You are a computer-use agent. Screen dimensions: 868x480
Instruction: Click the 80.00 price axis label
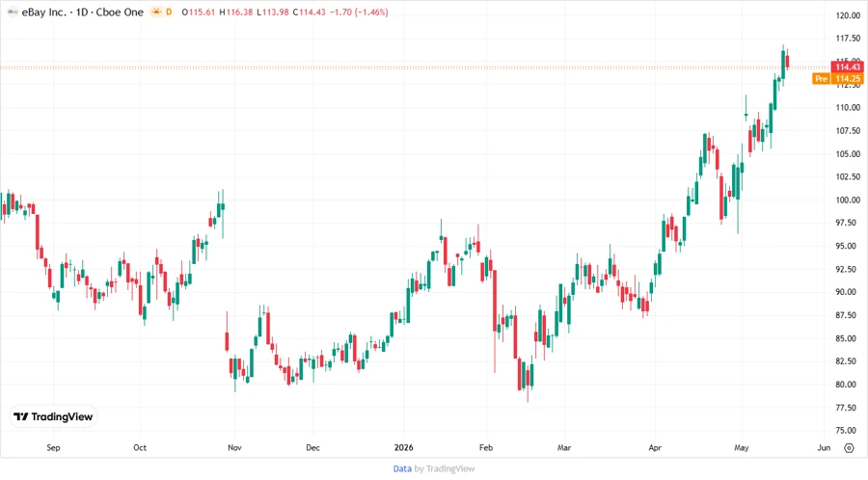(848, 384)
